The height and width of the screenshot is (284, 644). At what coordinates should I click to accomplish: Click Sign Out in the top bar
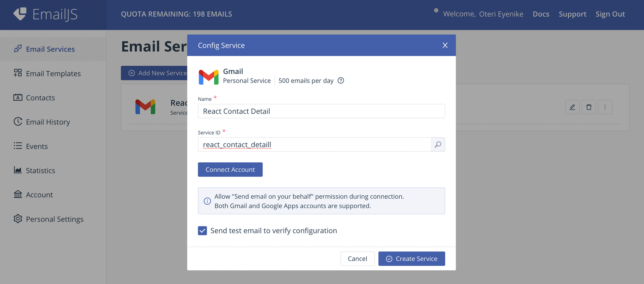(x=610, y=14)
